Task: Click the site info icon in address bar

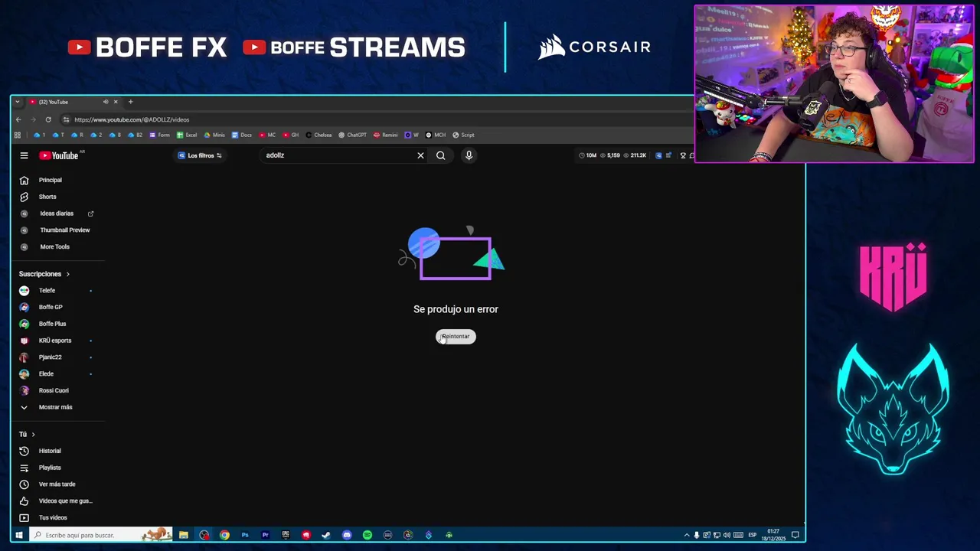Action: 67,119
